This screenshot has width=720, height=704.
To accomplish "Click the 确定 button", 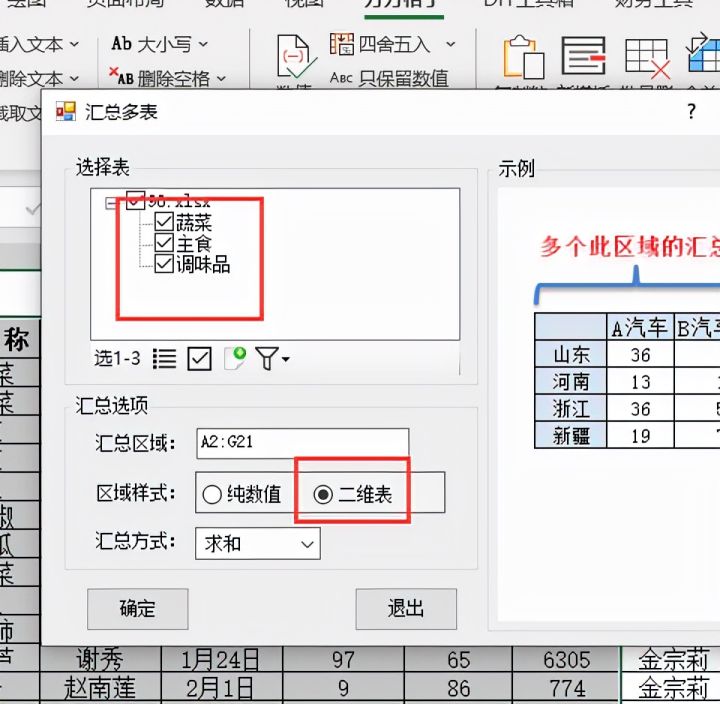I will coord(138,609).
